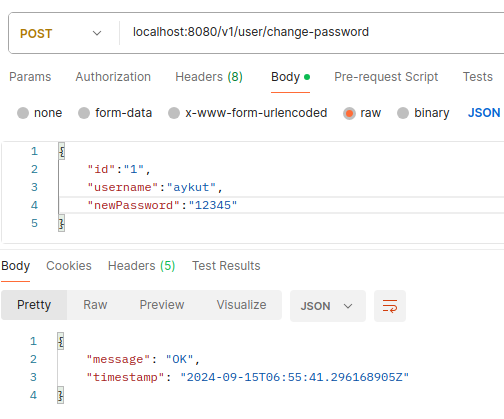Open the blue JSON body type selector
Screen dimensions: 504x419
(484, 113)
